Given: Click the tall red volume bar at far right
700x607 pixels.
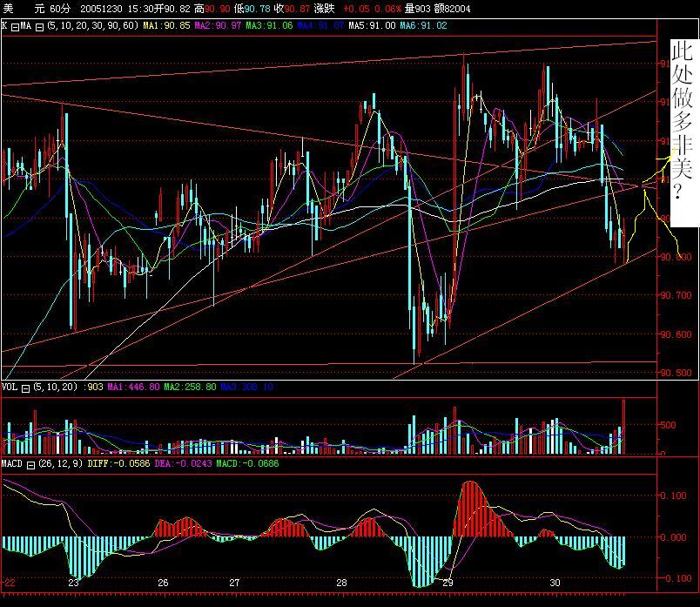Looking at the screenshot, I should [623, 425].
